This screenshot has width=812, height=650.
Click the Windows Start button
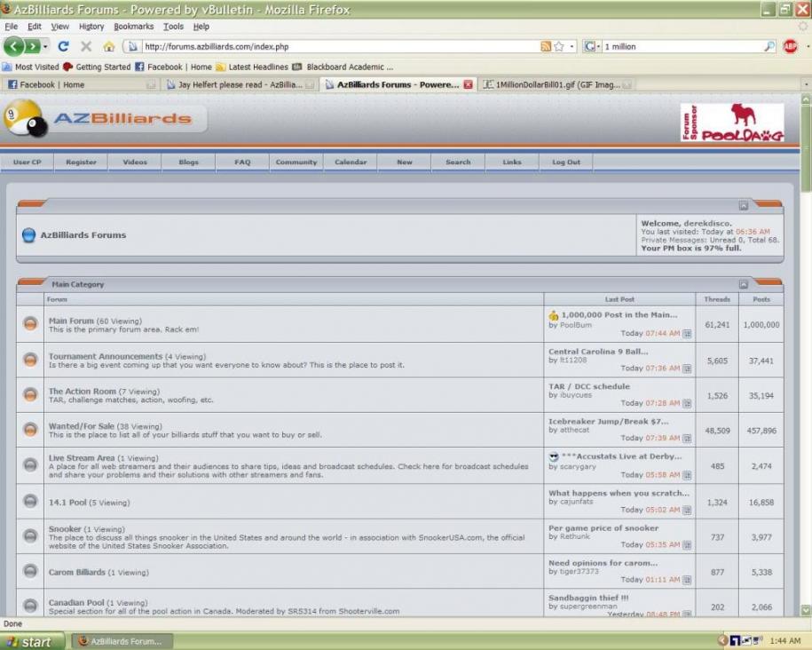33,641
